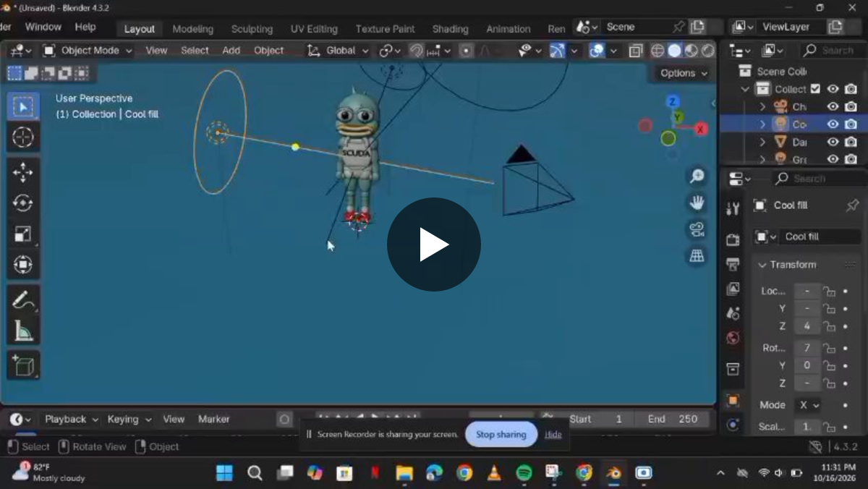
Task: Hide the highlighted 'Co' outliner object
Action: tap(833, 124)
